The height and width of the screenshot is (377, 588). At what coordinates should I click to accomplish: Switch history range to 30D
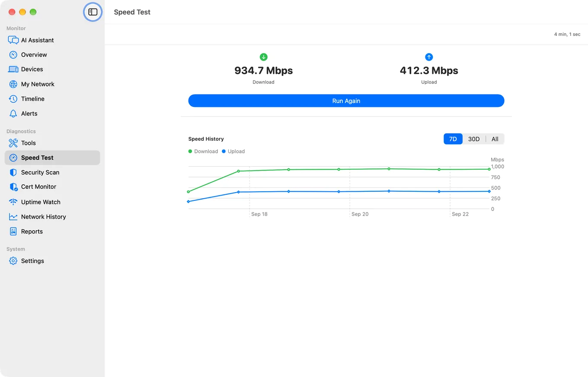tap(474, 139)
